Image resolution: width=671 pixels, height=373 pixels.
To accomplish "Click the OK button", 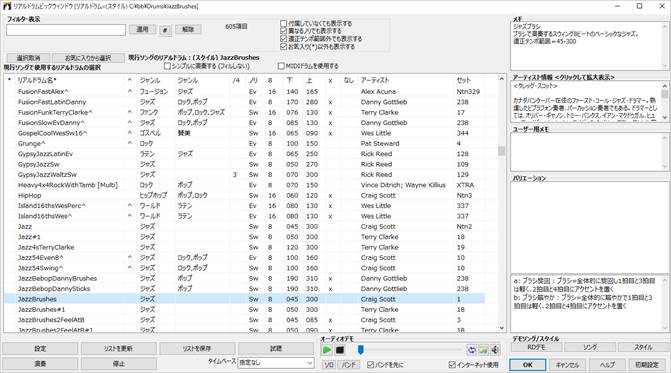I will click(528, 365).
